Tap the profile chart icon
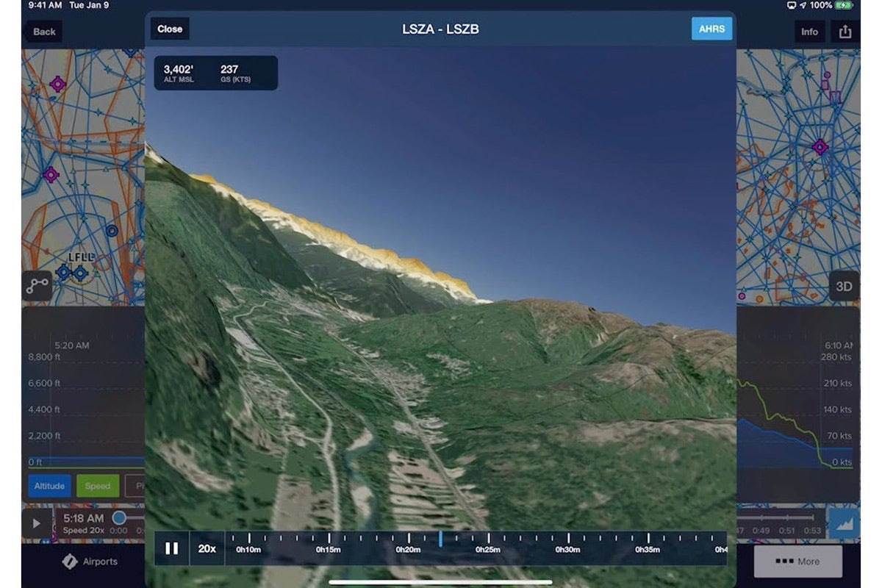 [844, 523]
